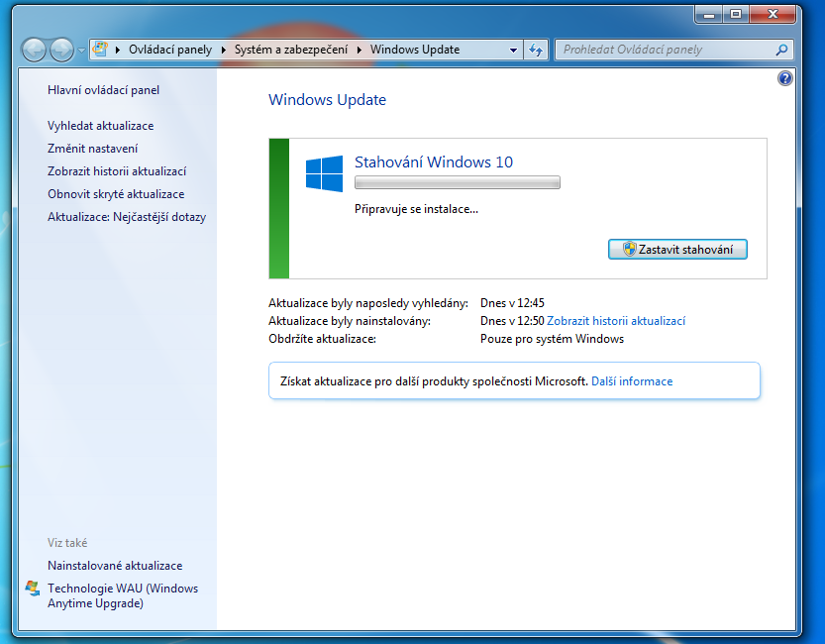Screen dimensions: 825x644
Task: Minimize the Windows Update window
Action: (x=709, y=15)
